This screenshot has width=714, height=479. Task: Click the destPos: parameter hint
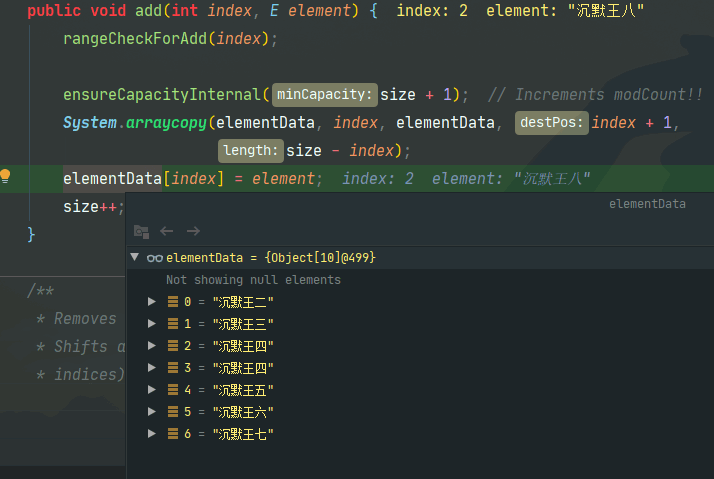[551, 122]
